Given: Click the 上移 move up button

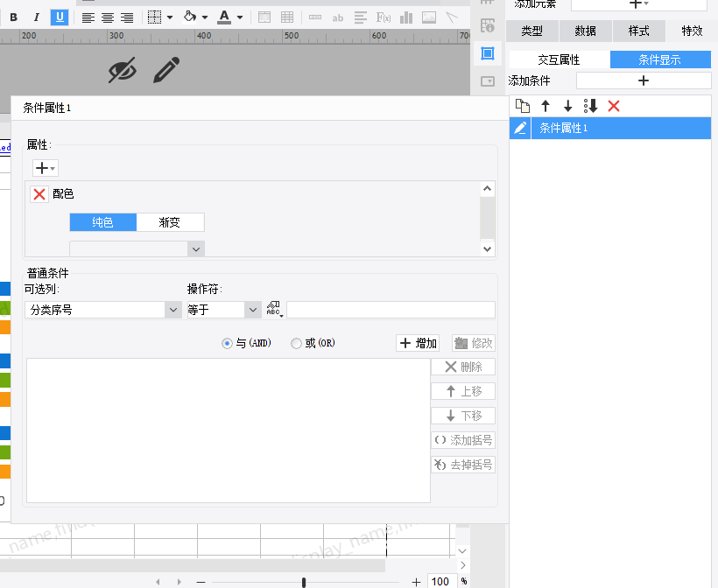Looking at the screenshot, I should (x=463, y=391).
